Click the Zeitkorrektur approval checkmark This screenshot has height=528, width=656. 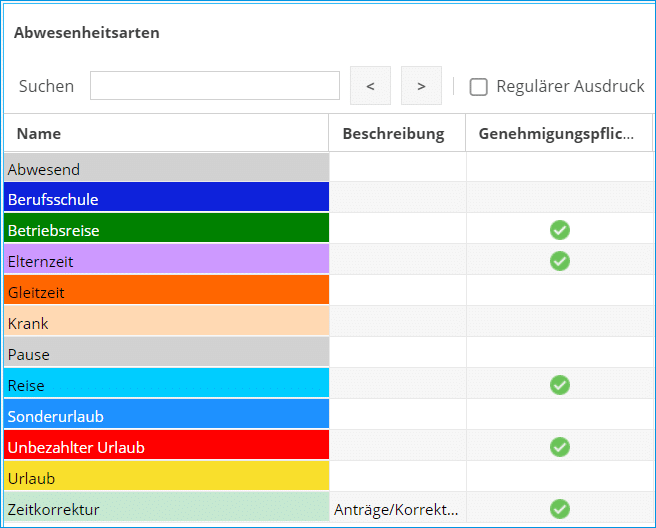point(560,509)
